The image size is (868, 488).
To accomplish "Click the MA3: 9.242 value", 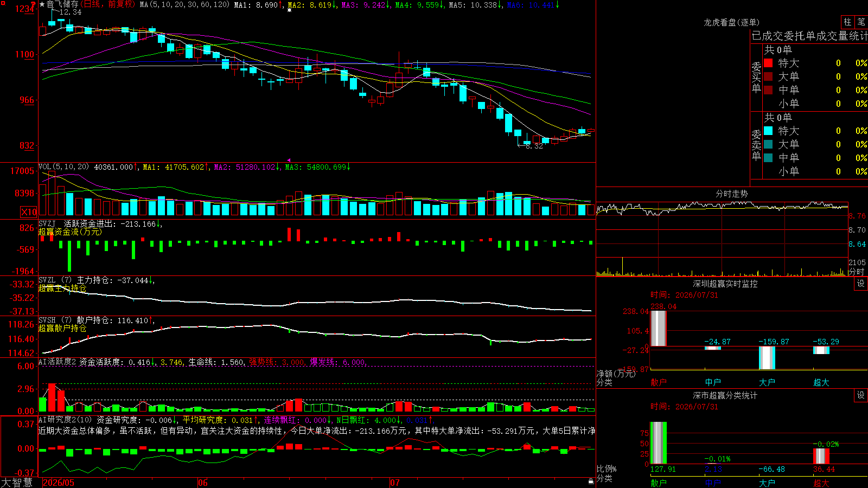I will [x=365, y=5].
